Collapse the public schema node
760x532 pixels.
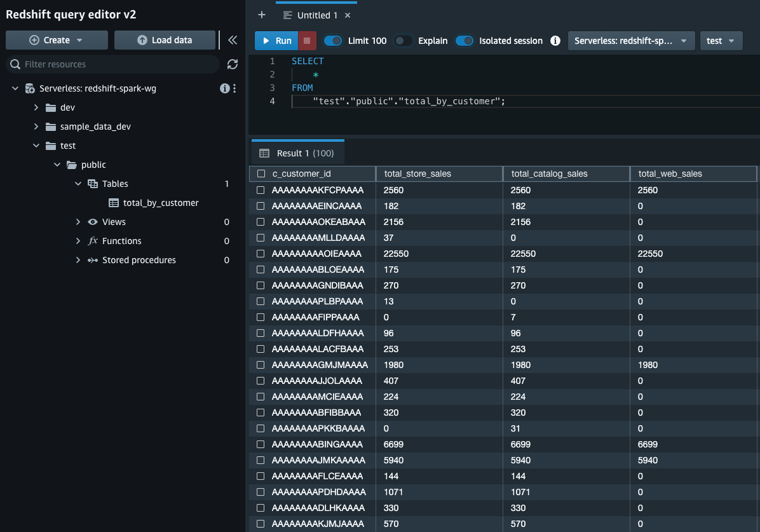(x=57, y=165)
